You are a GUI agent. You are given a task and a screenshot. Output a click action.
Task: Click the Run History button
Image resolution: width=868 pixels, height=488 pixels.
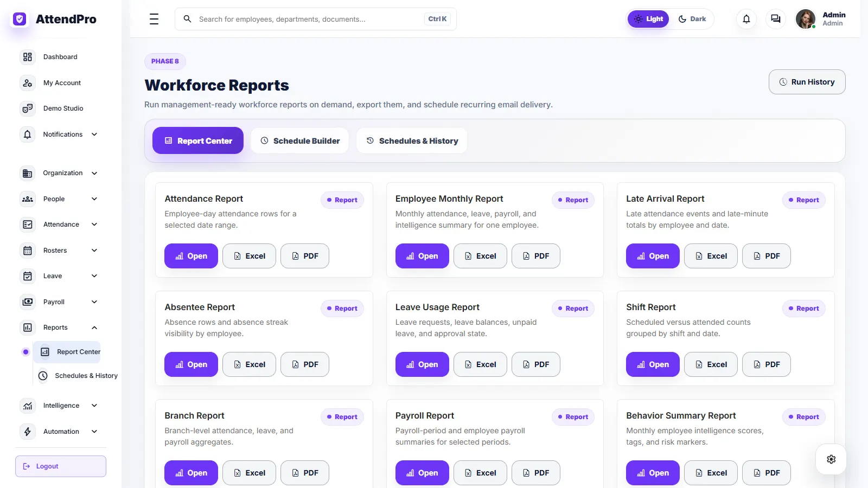tap(807, 82)
